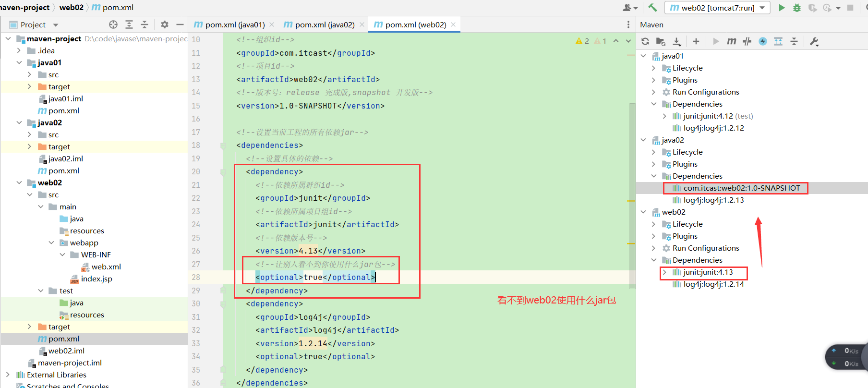Execute Maven Goal with the m icon
Image resolution: width=868 pixels, height=388 pixels.
click(731, 41)
